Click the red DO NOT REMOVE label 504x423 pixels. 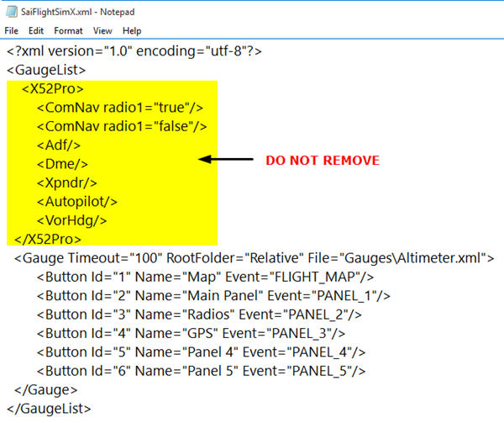pos(323,160)
